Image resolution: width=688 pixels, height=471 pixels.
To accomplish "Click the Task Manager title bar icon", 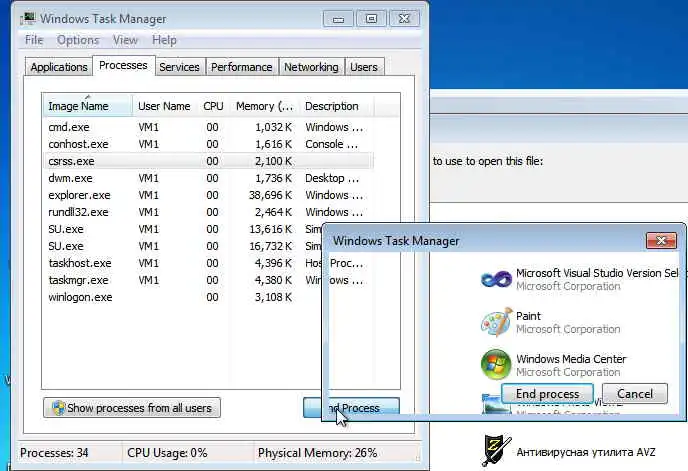I will [28, 19].
